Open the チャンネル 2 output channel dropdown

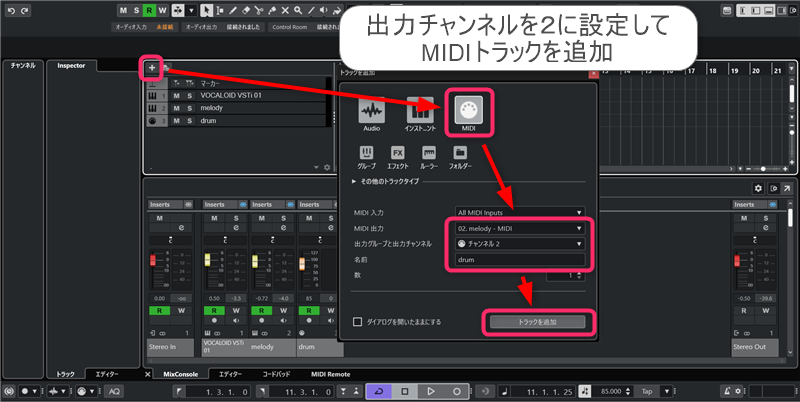point(520,244)
